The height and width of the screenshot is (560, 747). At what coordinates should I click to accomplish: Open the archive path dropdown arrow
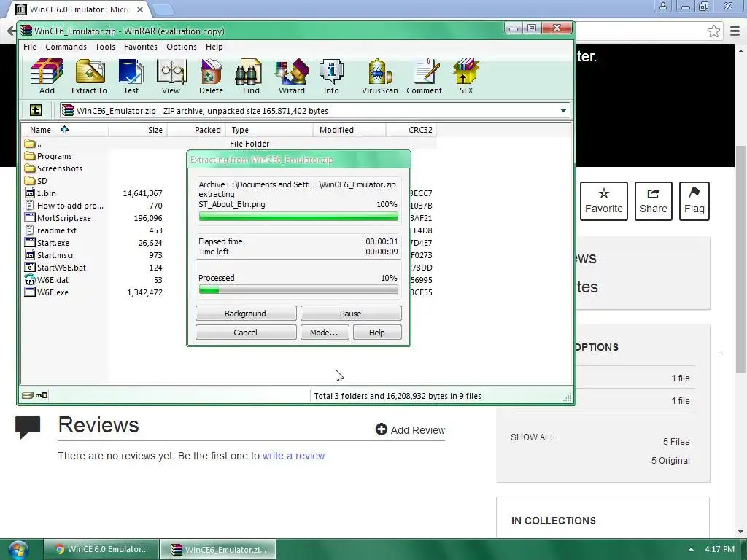[x=563, y=111]
